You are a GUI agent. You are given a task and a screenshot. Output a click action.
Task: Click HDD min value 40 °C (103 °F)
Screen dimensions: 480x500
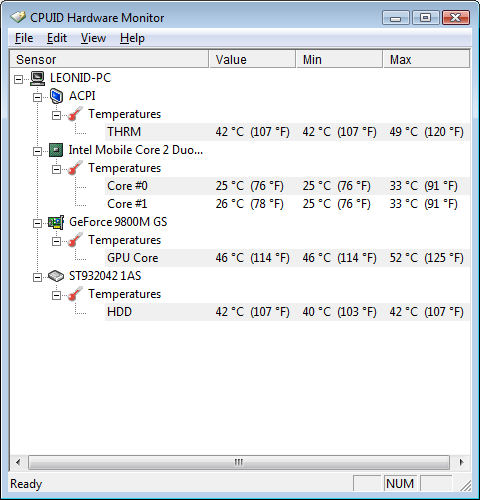tap(340, 312)
